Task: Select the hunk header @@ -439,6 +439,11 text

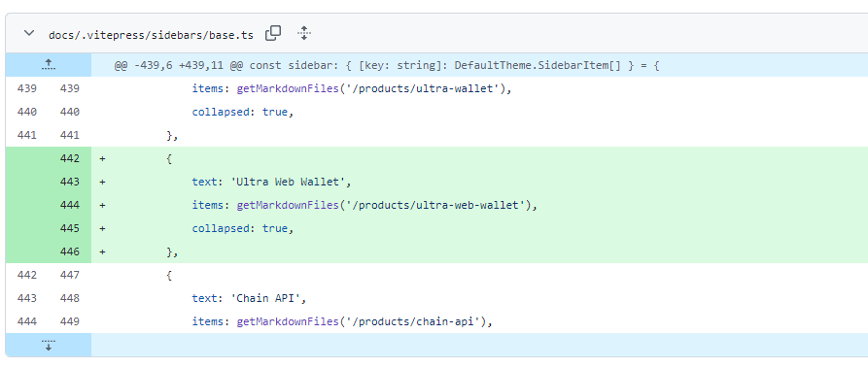Action: (387, 66)
